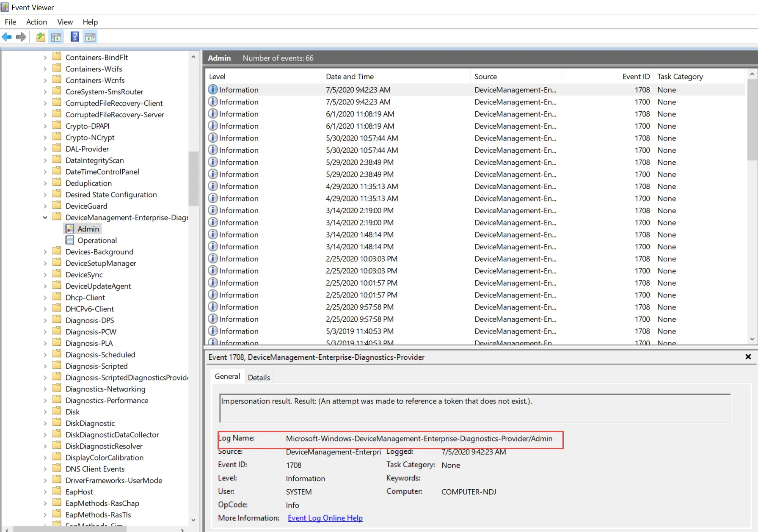
Task: Open the View menu
Action: (65, 22)
